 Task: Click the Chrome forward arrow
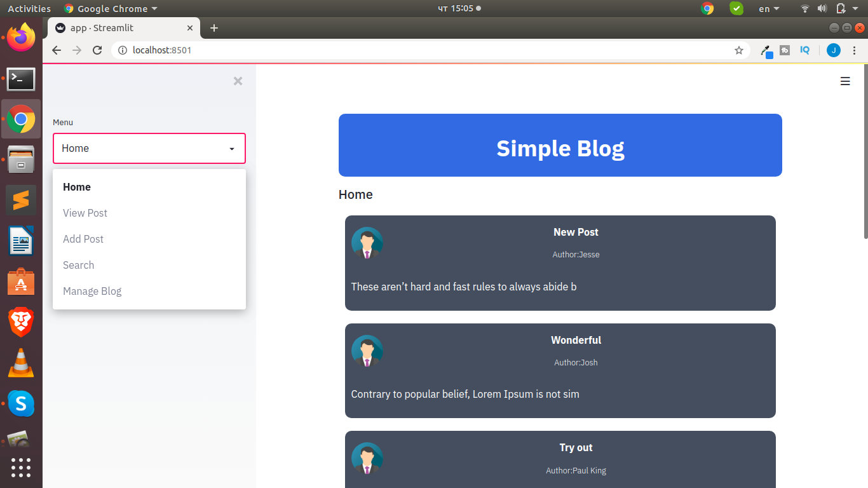click(77, 50)
